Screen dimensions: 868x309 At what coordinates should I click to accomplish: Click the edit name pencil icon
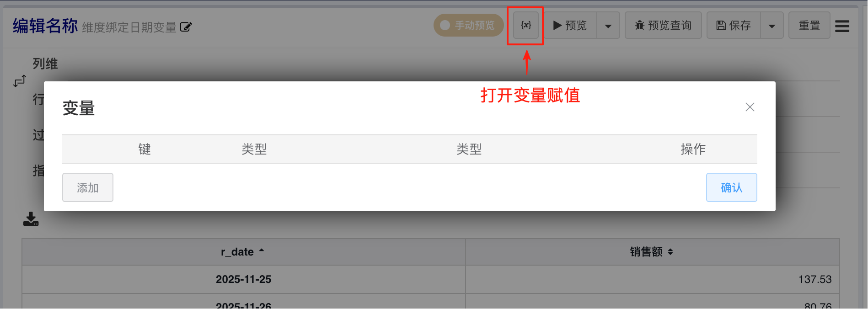pos(186,27)
